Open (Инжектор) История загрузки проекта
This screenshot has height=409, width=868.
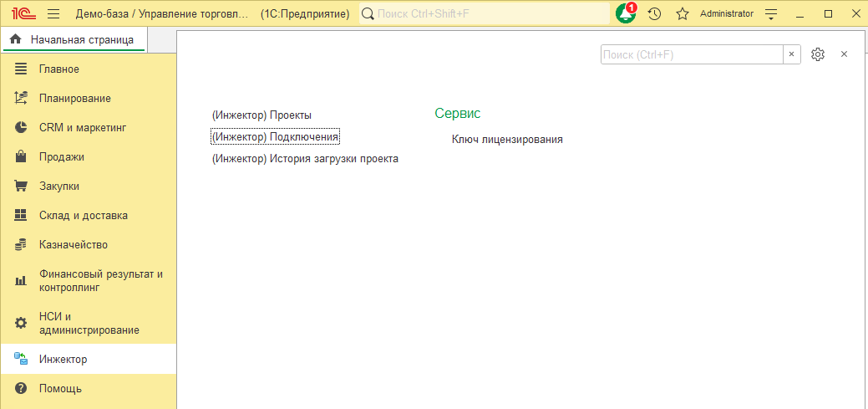point(305,159)
